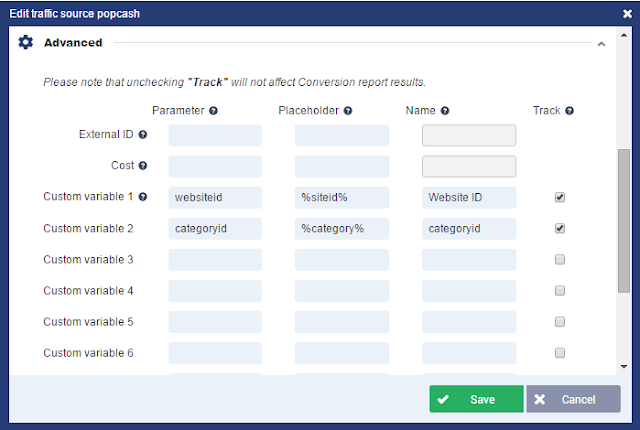Viewport: 640px width, 430px height.
Task: Click the Placeholder column header text
Action: [309, 111]
